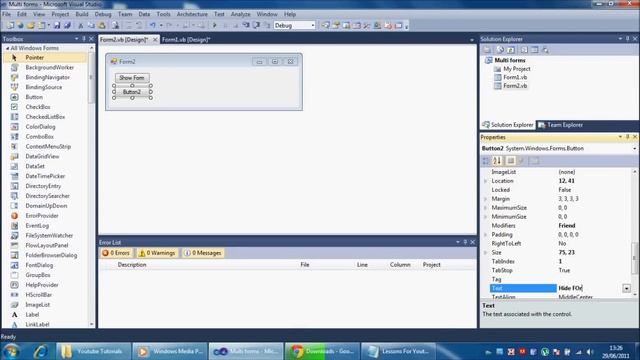Screen dimensions: 640x360
Task: Open the Toolbox window options dropdown arrow
Action: tap(76, 39)
